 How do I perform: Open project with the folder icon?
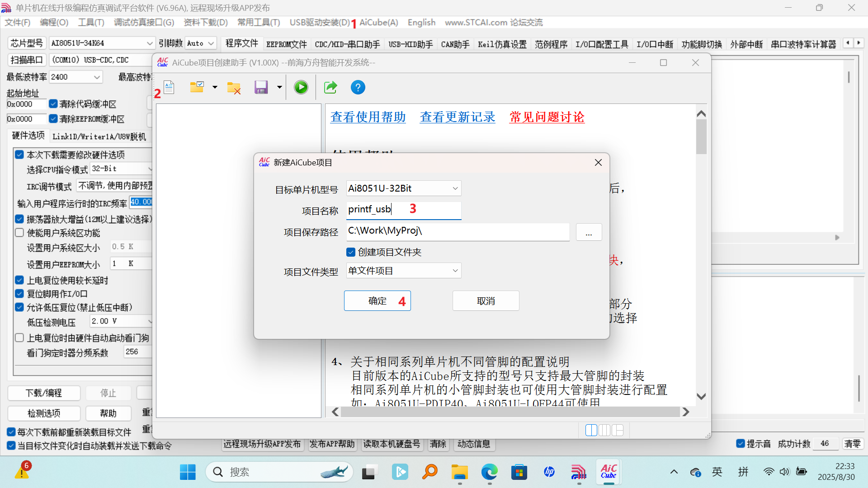pos(197,87)
